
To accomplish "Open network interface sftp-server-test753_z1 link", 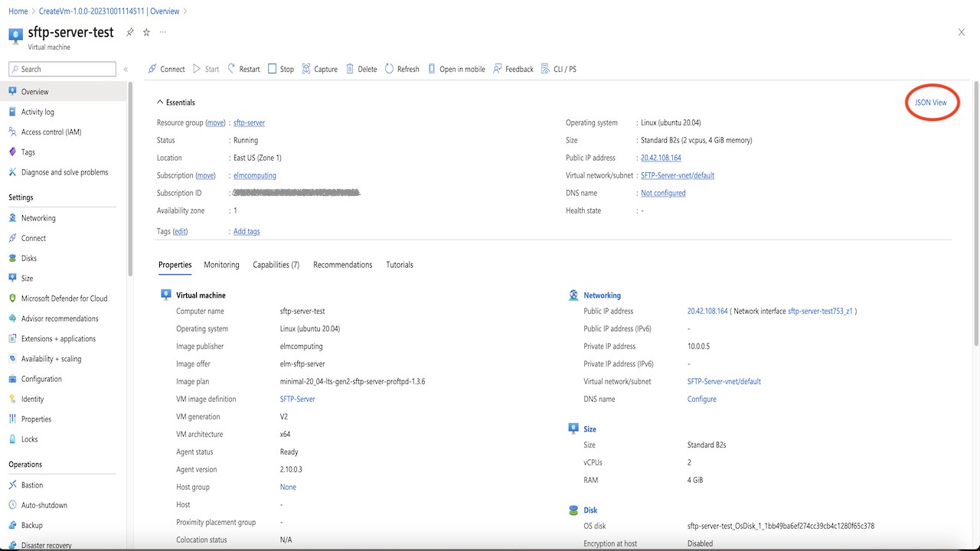I will pyautogui.click(x=820, y=311).
